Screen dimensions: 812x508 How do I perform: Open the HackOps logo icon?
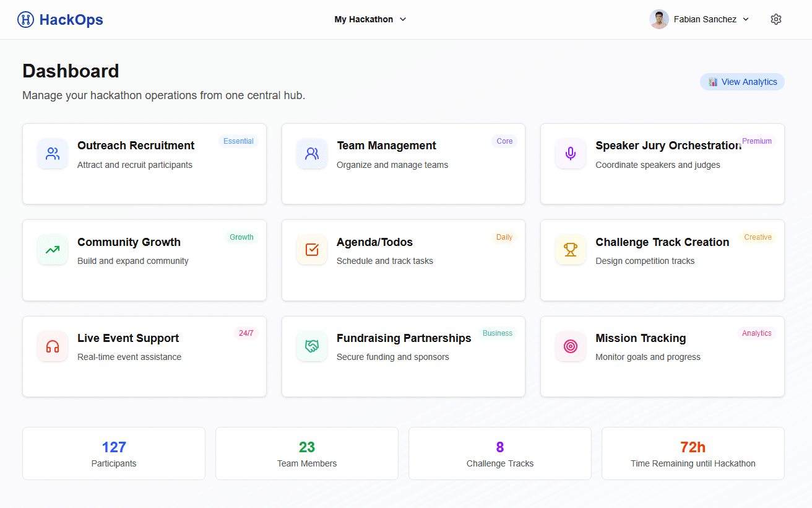24,19
